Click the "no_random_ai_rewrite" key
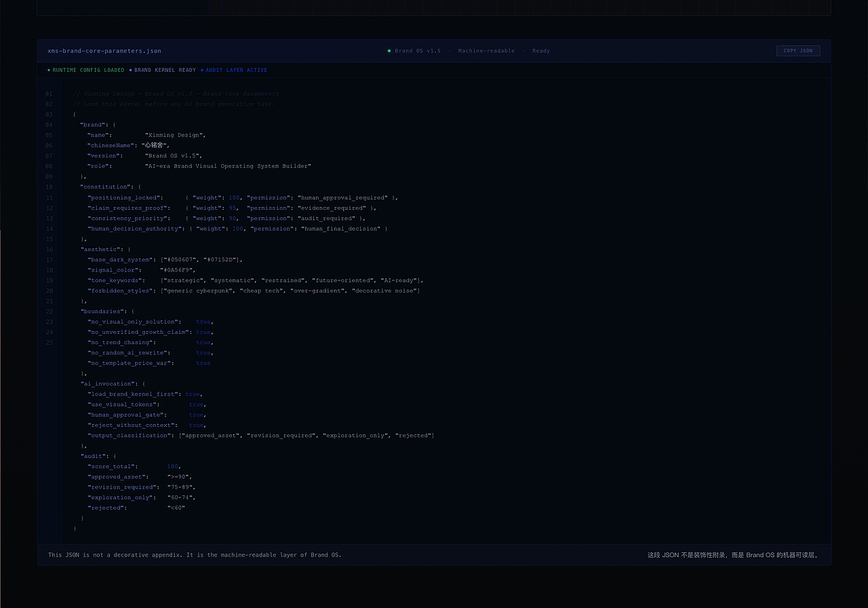 (127, 353)
